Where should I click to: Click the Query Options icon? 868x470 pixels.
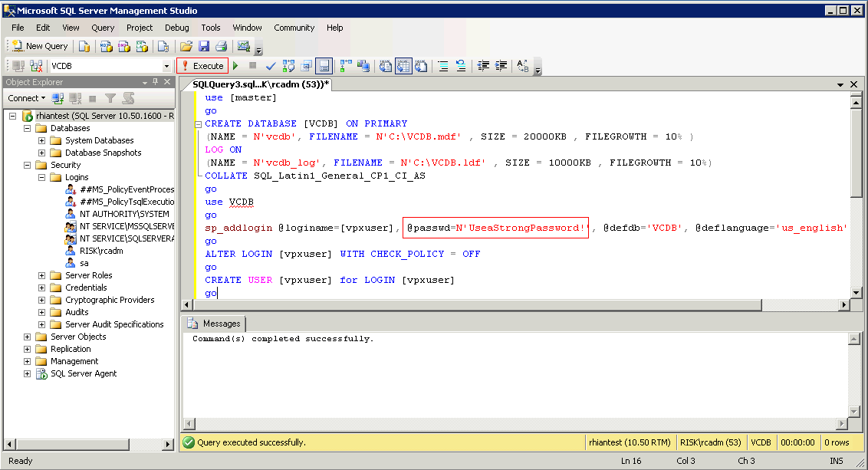point(306,66)
